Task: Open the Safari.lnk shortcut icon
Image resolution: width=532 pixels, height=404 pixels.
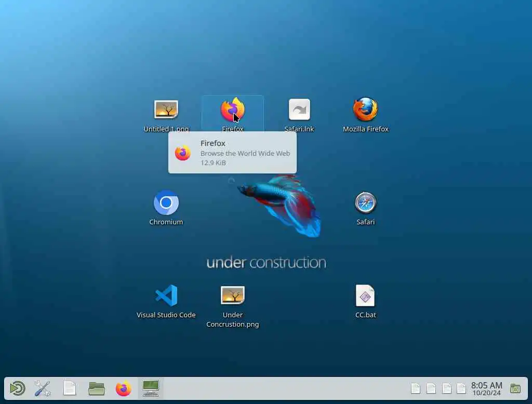Action: click(x=299, y=109)
